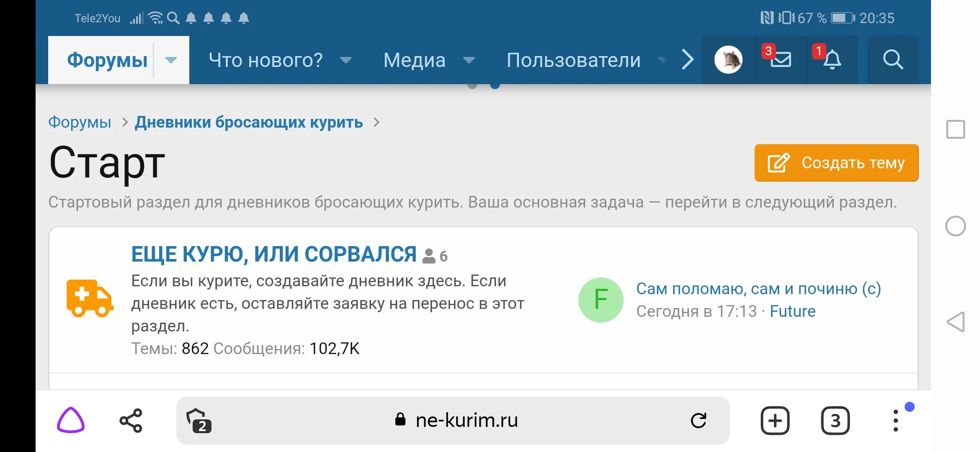Share the current page
The height and width of the screenshot is (452, 980).
(130, 420)
